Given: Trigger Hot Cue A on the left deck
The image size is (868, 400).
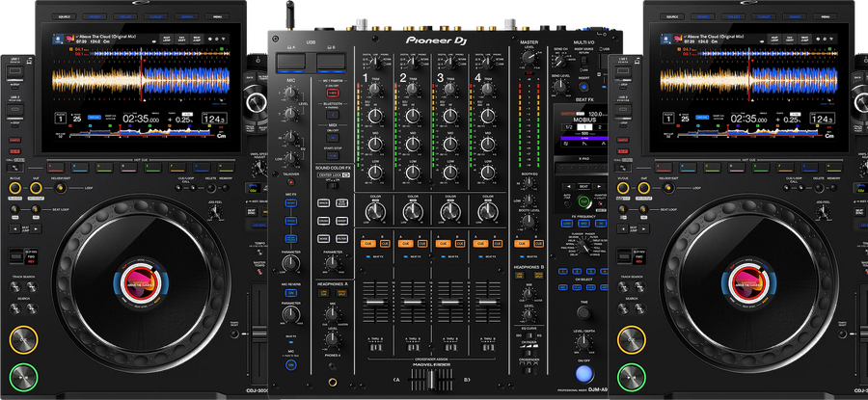Looking at the screenshot, I should point(56,167).
